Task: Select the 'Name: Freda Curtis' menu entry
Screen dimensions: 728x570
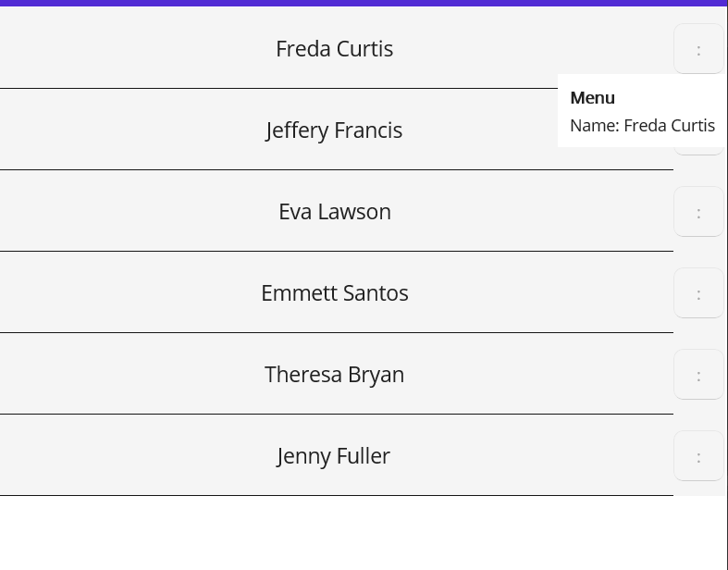Action: pos(642,126)
